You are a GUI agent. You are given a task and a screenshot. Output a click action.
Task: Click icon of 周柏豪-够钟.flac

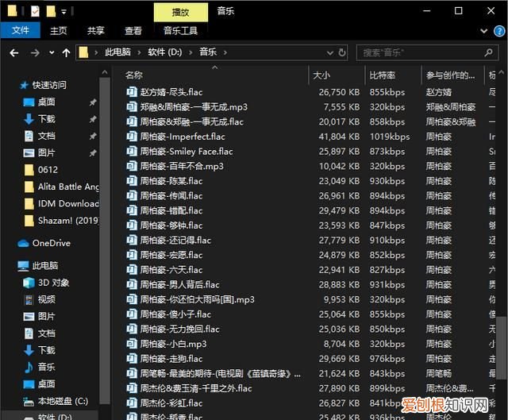coord(132,225)
